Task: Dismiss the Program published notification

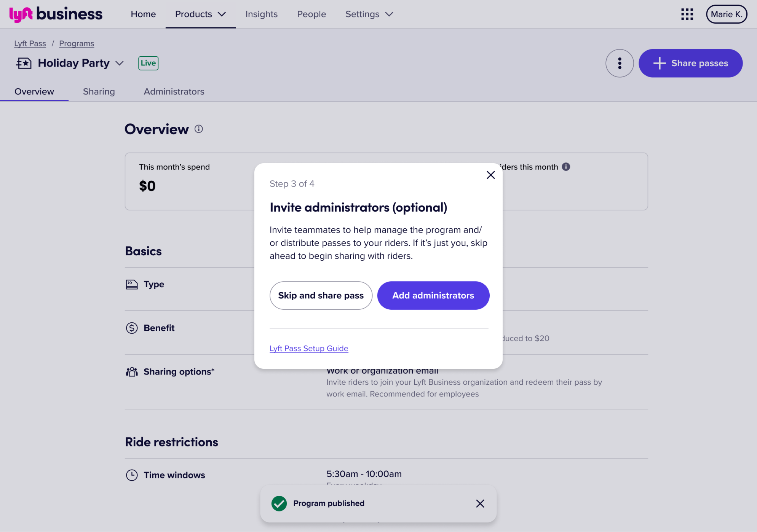Action: 480,503
